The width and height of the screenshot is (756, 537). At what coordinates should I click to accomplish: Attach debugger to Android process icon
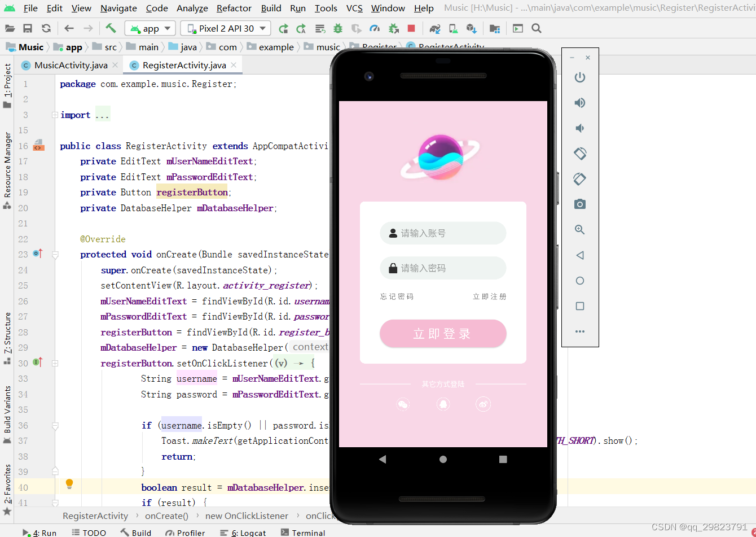(393, 28)
